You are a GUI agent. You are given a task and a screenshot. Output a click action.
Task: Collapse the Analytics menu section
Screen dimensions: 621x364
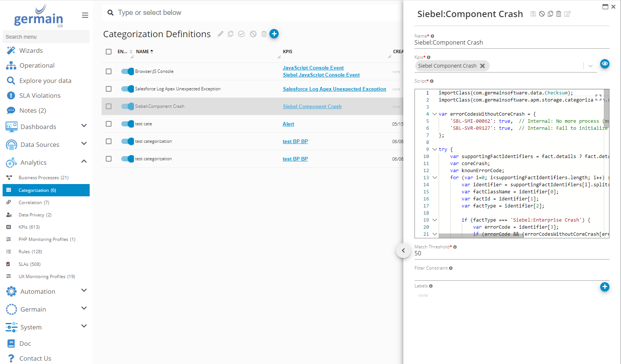[x=84, y=162]
